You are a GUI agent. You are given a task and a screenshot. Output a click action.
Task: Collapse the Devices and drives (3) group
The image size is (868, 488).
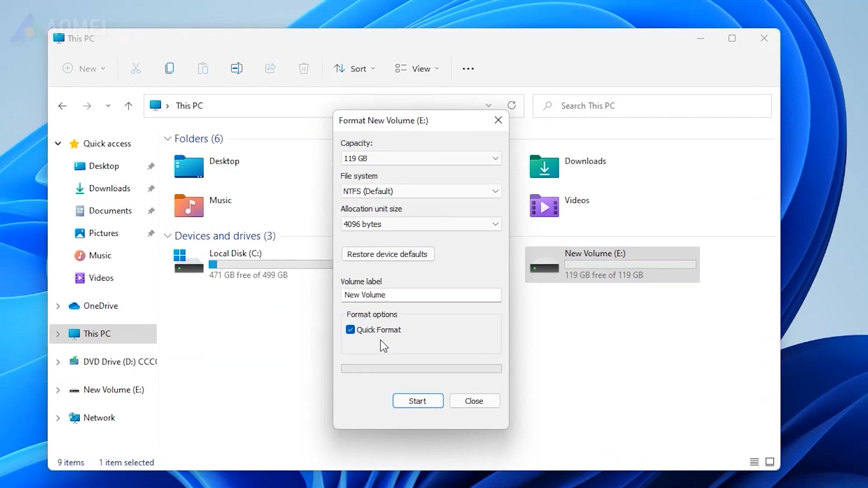[168, 236]
